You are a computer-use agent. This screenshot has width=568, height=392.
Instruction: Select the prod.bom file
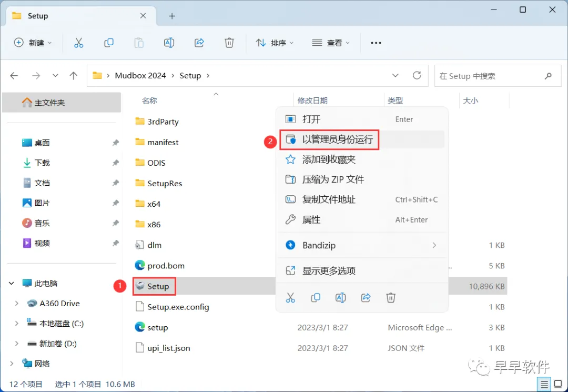coord(166,266)
